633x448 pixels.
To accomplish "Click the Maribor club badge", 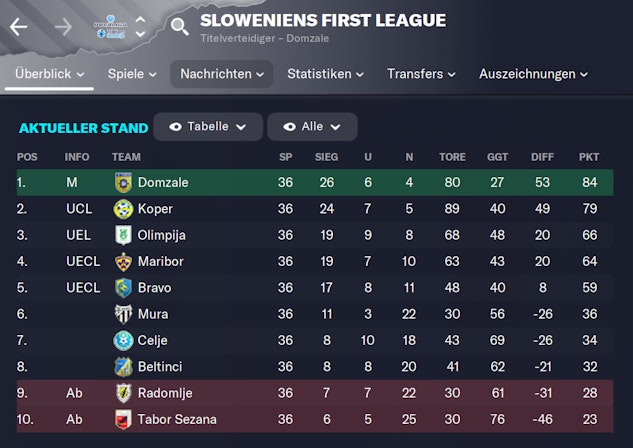I will pos(123,261).
